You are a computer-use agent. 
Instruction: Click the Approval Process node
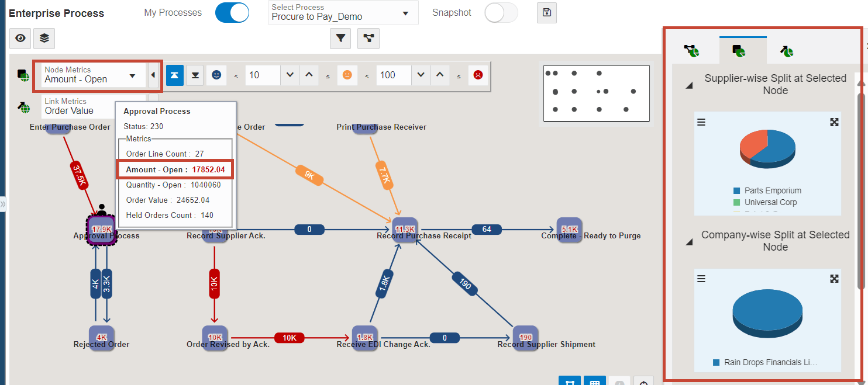101,230
